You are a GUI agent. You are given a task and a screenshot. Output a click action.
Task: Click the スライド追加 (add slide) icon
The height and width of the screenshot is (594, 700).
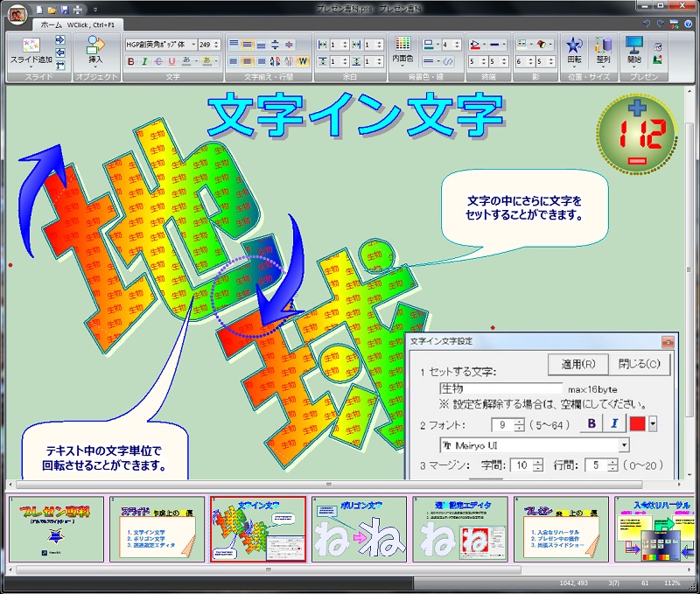[30, 45]
